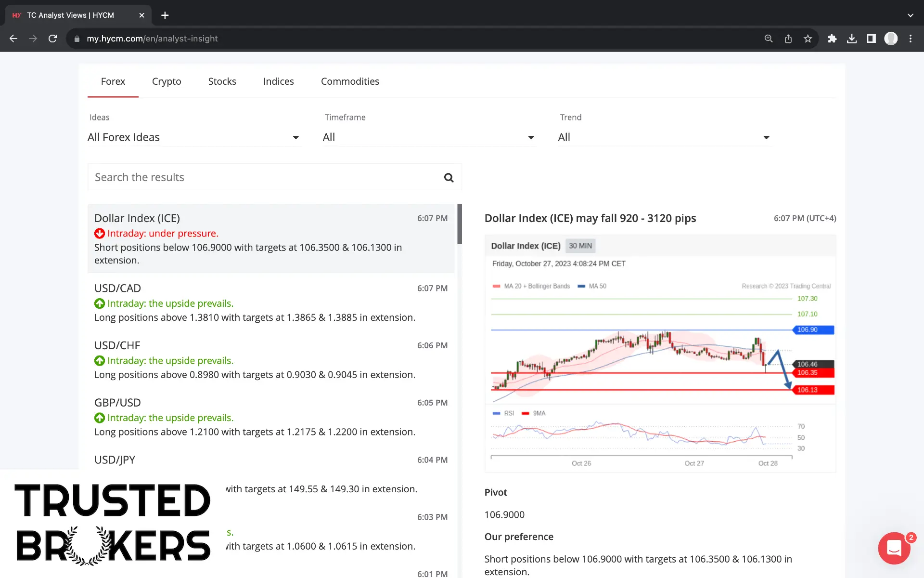
Task: Click the 6:05 PM time on GBP/USD
Action: click(x=432, y=403)
